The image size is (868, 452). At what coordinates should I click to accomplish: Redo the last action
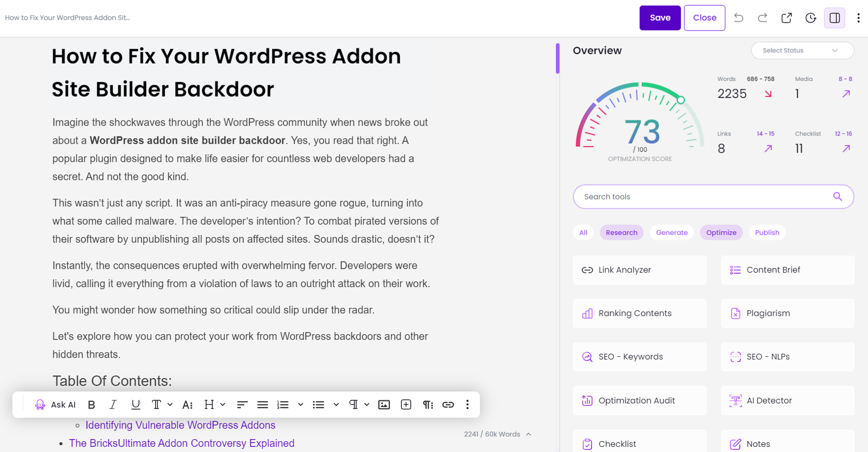click(x=762, y=18)
